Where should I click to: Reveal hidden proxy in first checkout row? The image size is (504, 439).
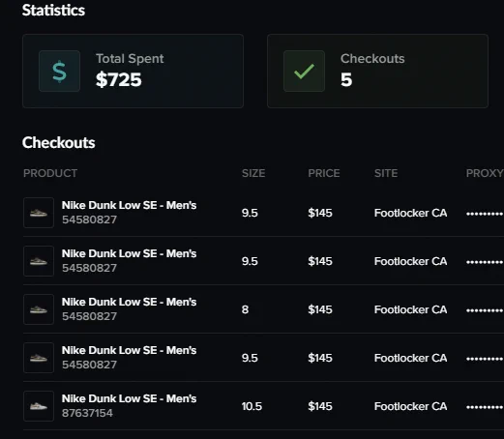pyautogui.click(x=485, y=214)
